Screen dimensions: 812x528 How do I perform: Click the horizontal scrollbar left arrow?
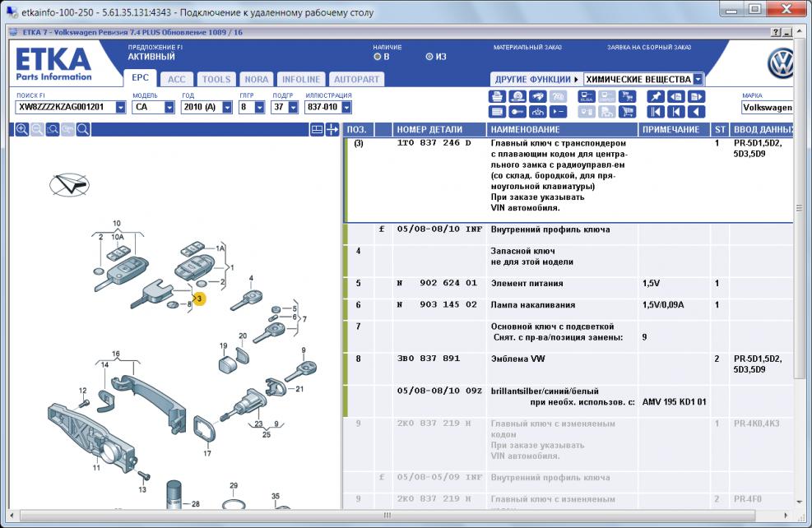click(x=12, y=516)
